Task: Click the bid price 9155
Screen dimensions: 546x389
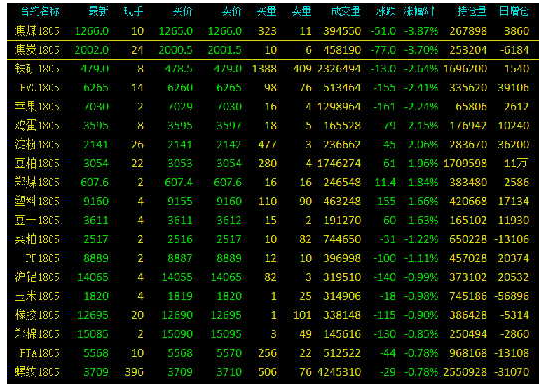Action: 180,201
